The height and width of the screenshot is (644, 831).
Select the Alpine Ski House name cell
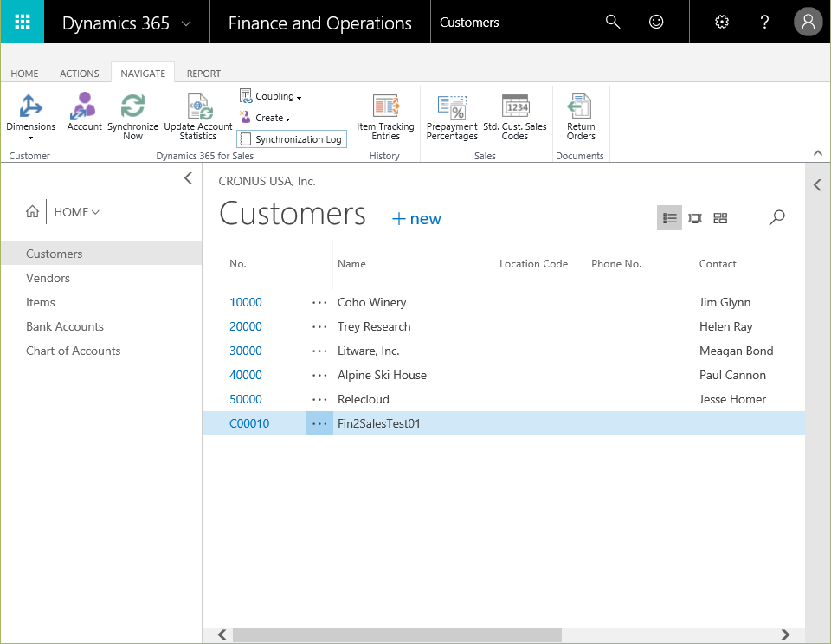(382, 376)
